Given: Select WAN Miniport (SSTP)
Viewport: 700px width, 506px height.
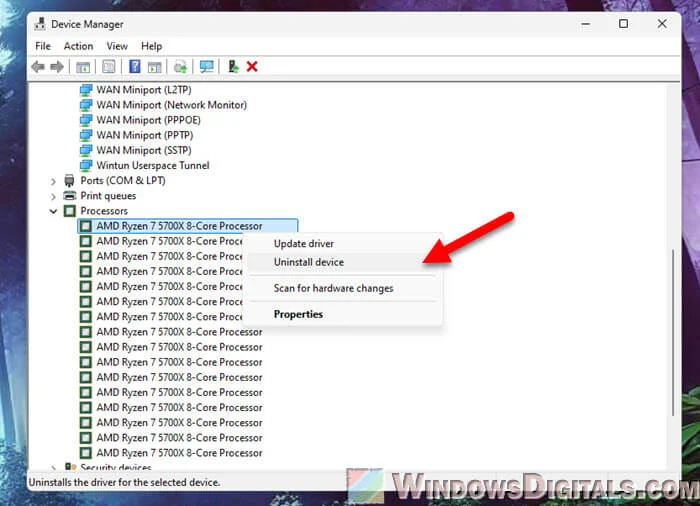Looking at the screenshot, I should [x=144, y=151].
